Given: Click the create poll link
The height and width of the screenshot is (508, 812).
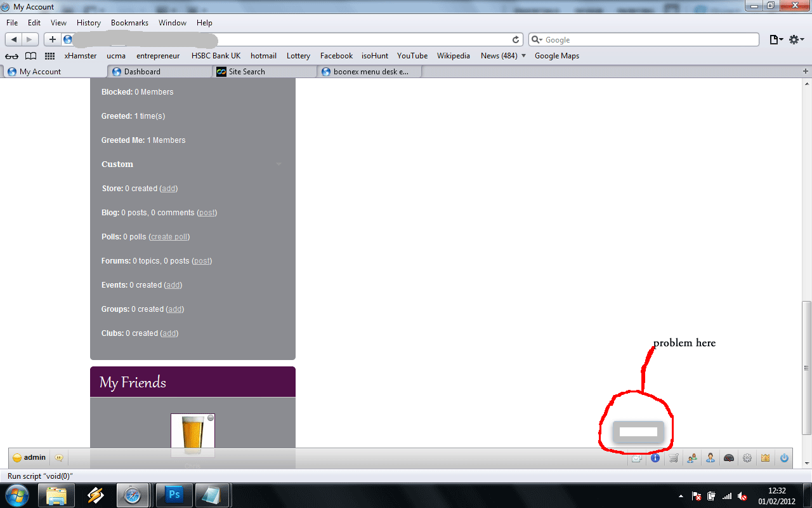Looking at the screenshot, I should [x=169, y=237].
